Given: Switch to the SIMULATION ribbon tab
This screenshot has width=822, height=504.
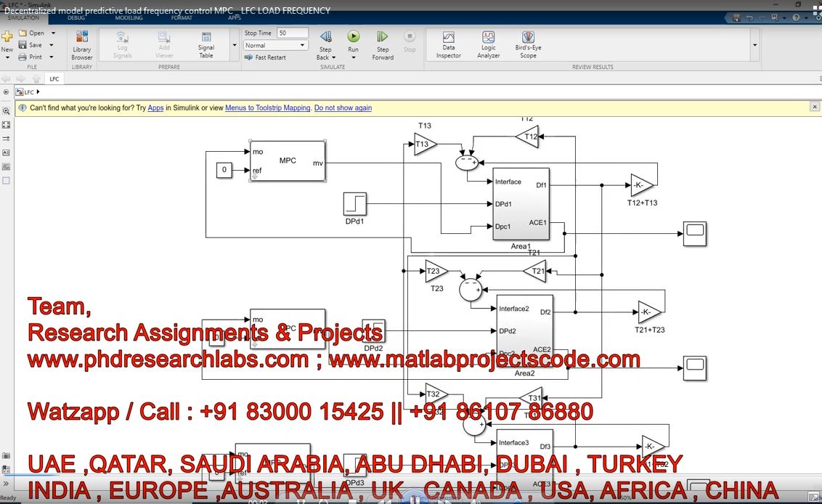Looking at the screenshot, I should 23,18.
